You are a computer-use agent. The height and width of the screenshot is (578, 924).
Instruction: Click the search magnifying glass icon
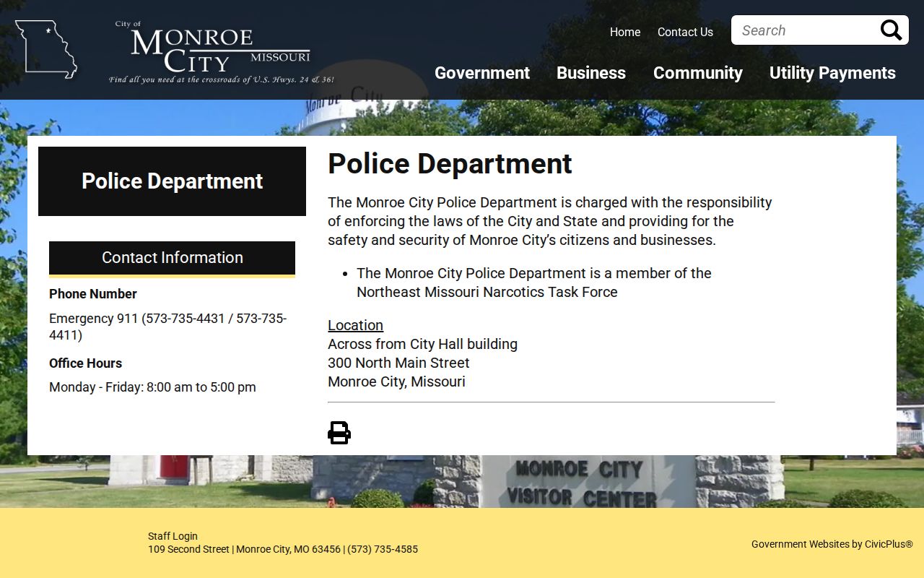pos(891,30)
